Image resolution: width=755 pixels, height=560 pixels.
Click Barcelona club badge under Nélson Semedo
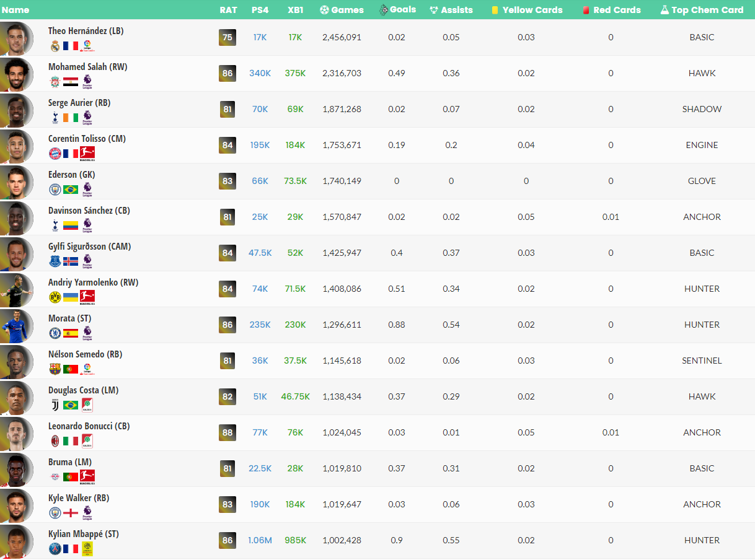tap(55, 369)
